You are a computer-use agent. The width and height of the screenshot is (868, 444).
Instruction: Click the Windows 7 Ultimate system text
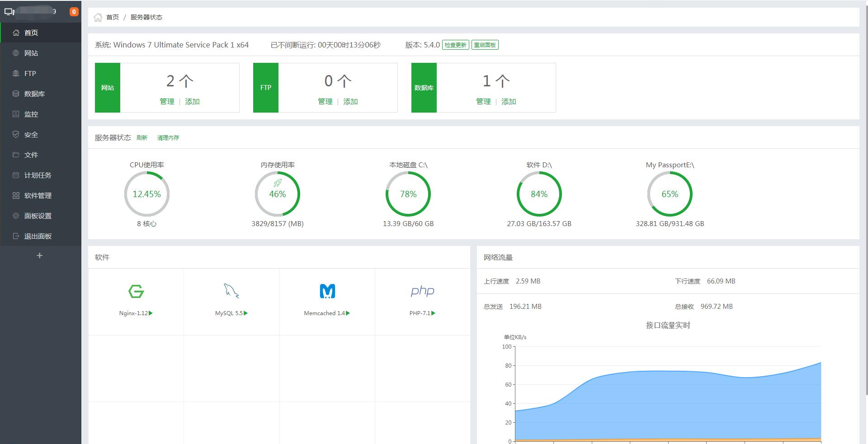(x=181, y=45)
